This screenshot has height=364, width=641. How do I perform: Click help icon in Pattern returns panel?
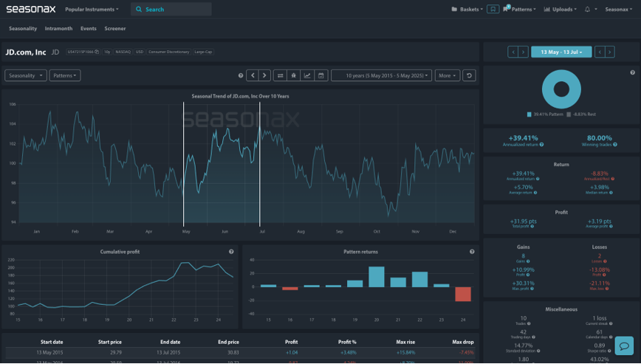472,252
